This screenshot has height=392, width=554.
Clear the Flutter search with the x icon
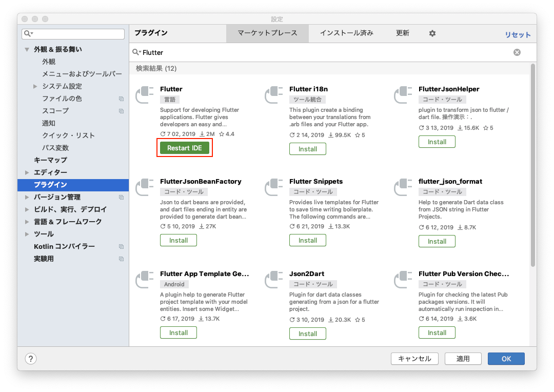coord(517,52)
